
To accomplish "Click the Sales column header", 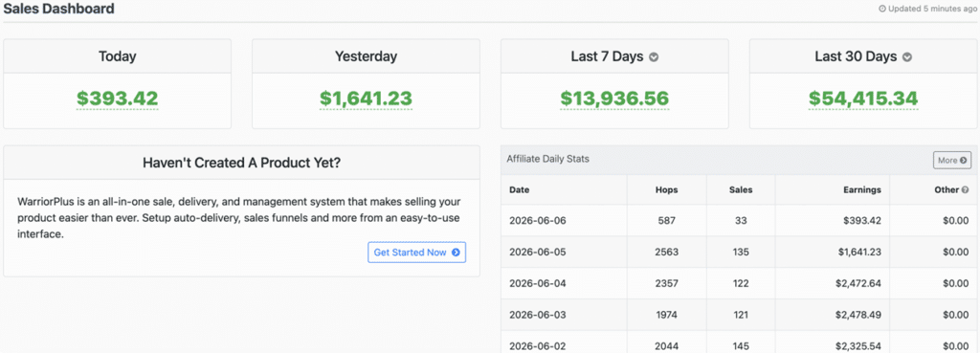I will tap(741, 190).
